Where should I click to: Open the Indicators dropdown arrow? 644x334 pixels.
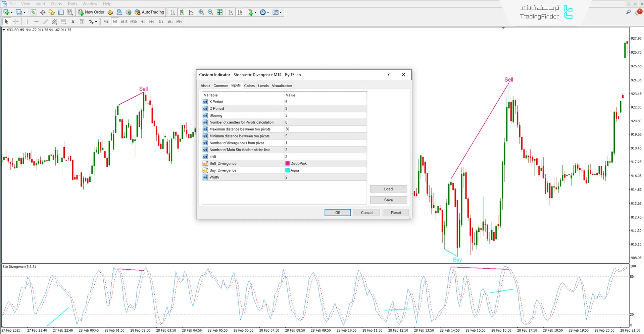255,12
